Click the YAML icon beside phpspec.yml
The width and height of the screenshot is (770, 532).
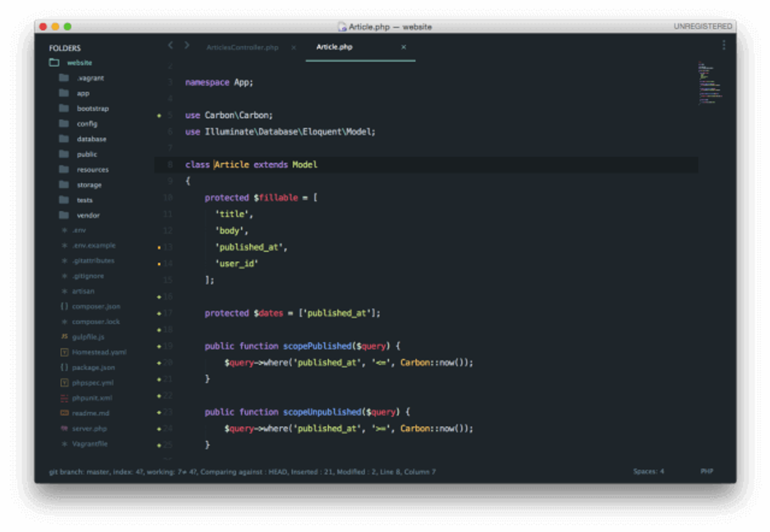pos(64,382)
